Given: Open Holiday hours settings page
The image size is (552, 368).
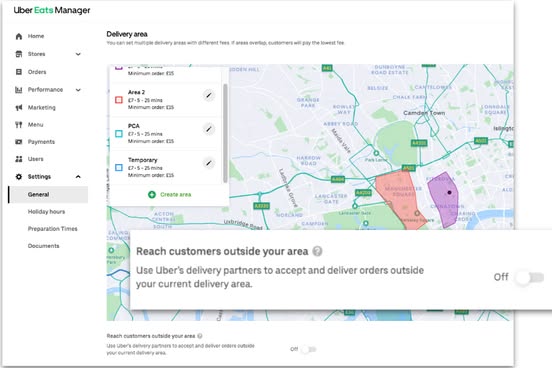Looking at the screenshot, I should click(46, 212).
